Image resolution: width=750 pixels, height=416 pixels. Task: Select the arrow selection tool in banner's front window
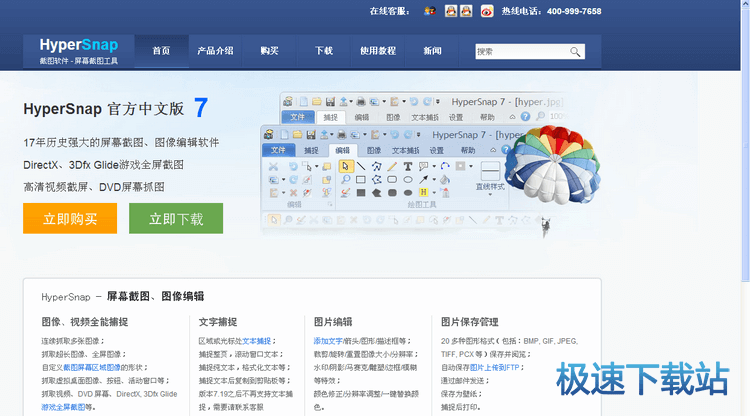[345, 166]
